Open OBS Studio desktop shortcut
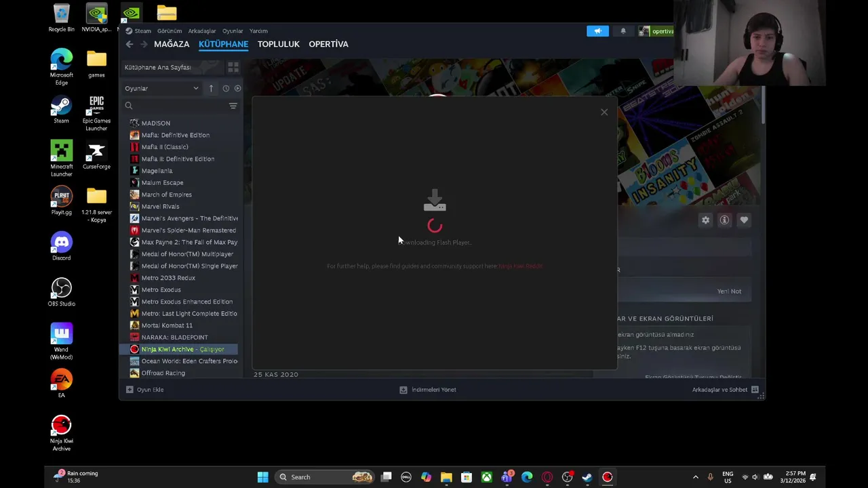 click(61, 292)
